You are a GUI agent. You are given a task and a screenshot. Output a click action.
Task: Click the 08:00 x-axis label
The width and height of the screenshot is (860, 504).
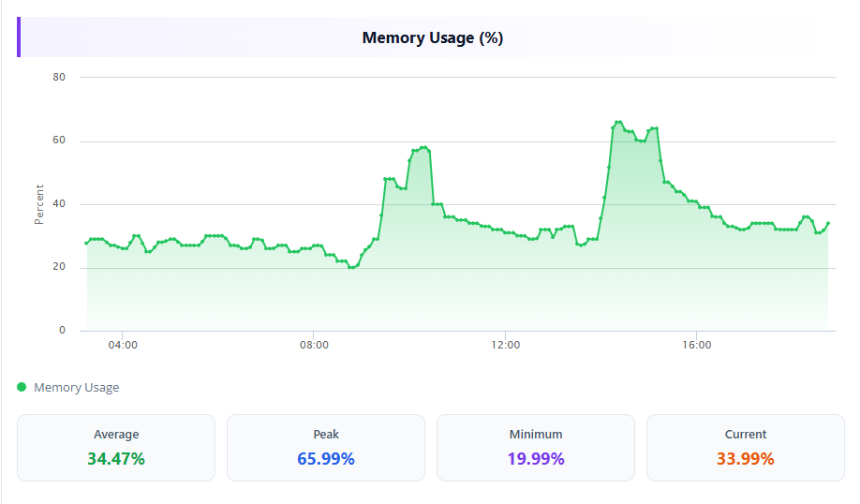pyautogui.click(x=314, y=345)
